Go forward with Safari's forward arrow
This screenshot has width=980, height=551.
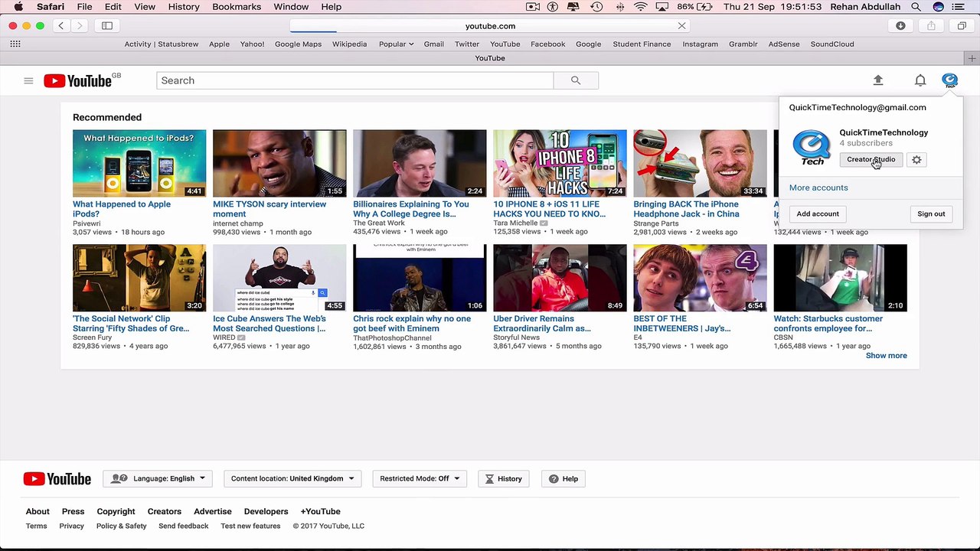80,26
